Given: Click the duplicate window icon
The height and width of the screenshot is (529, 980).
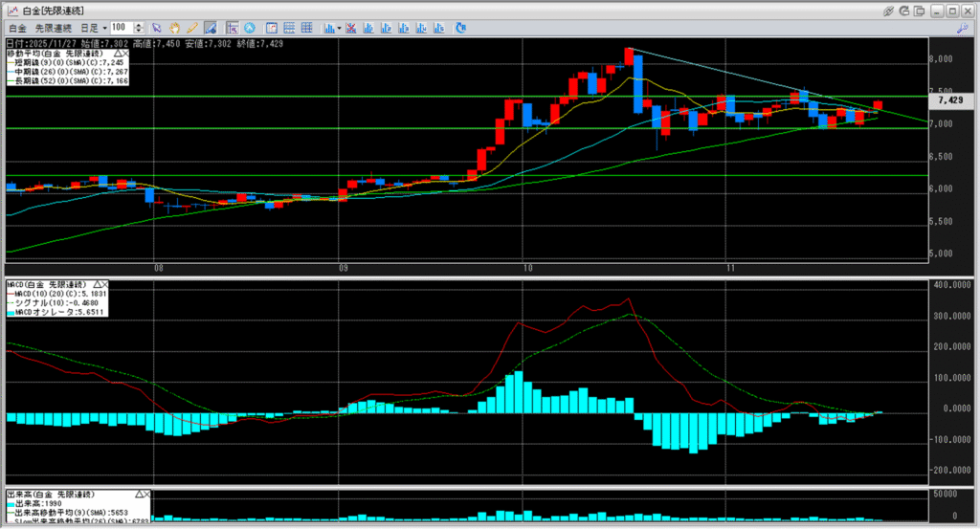Looking at the screenshot, I should click(x=920, y=10).
